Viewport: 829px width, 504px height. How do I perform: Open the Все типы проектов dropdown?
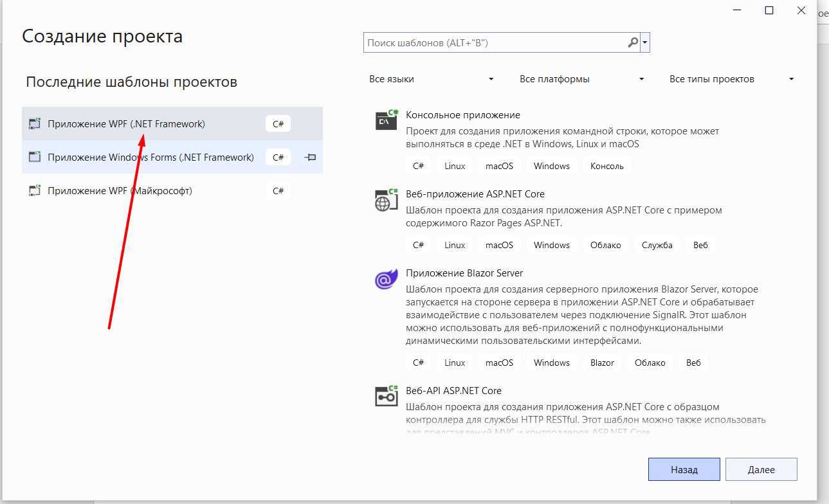[731, 79]
